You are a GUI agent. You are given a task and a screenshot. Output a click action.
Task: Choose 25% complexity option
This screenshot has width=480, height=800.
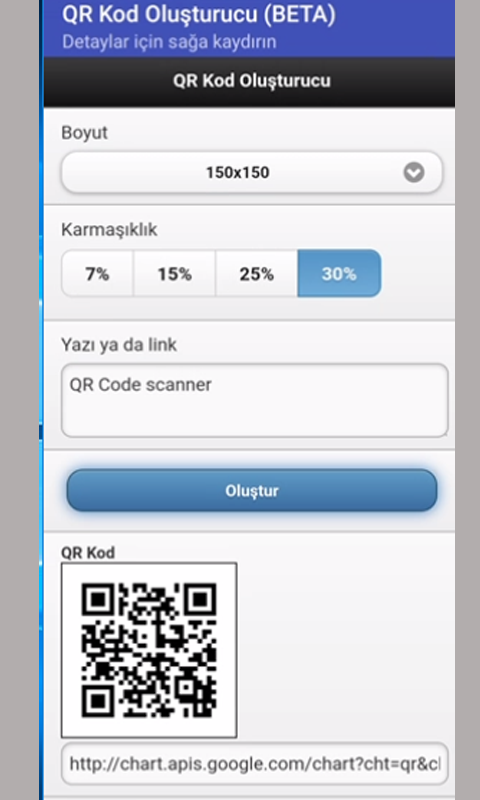[257, 273]
